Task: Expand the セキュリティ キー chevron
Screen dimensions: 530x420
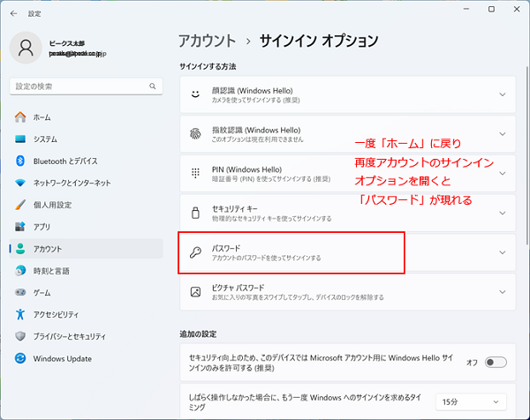Action: tap(502, 213)
